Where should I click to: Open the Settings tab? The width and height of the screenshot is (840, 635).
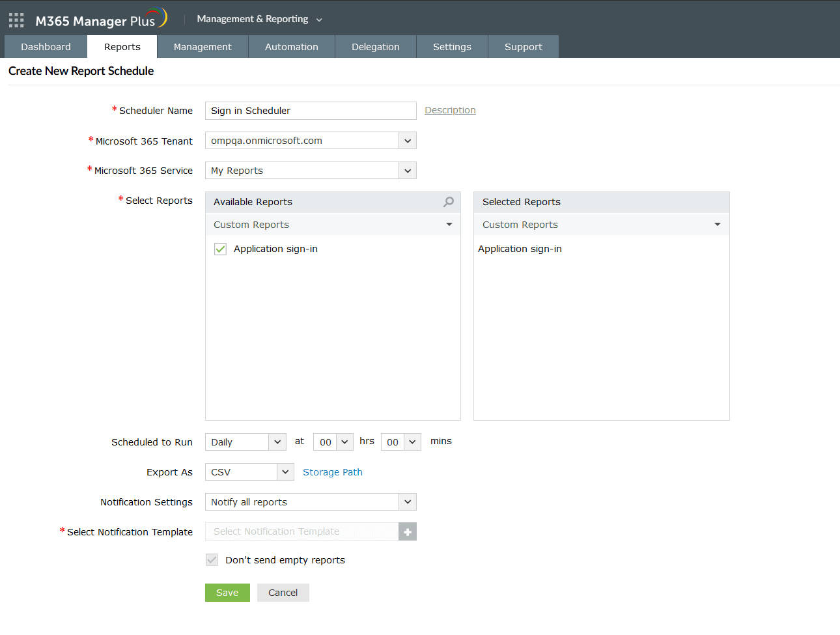point(452,47)
